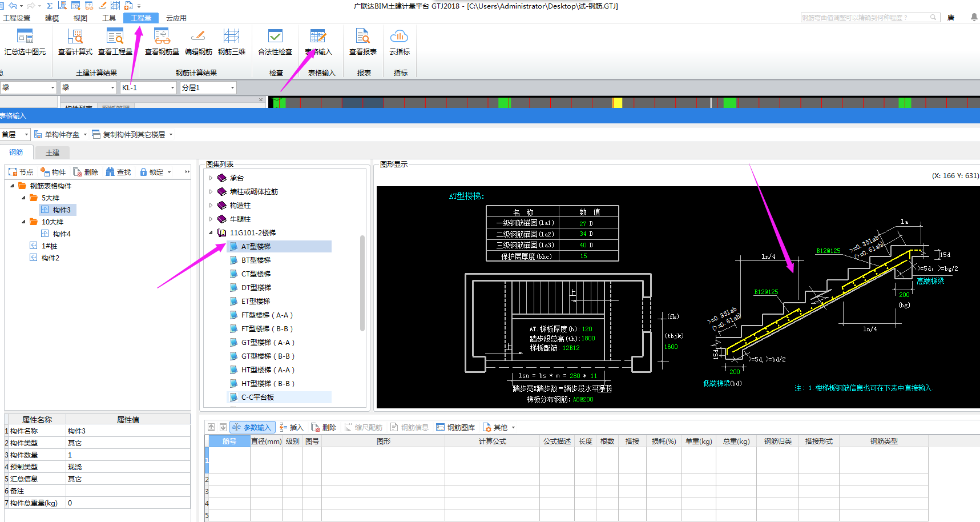Click 单构件存盘 button
The width and height of the screenshot is (980, 522).
pos(60,135)
